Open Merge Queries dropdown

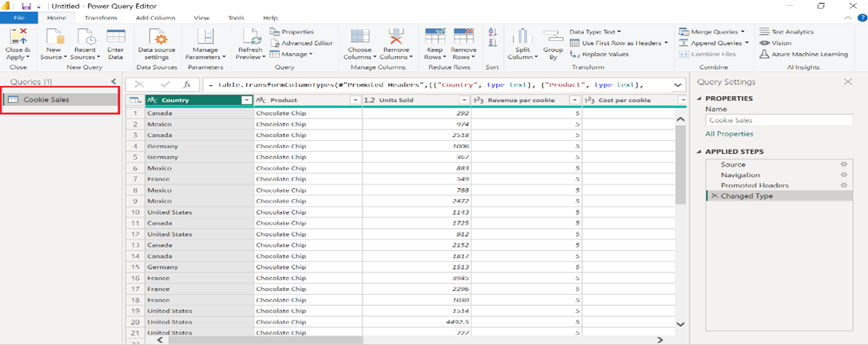click(712, 32)
